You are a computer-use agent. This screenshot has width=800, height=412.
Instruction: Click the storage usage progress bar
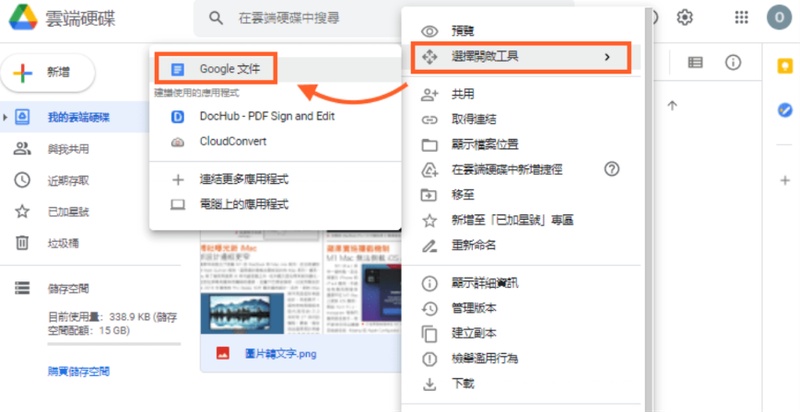coord(114,344)
